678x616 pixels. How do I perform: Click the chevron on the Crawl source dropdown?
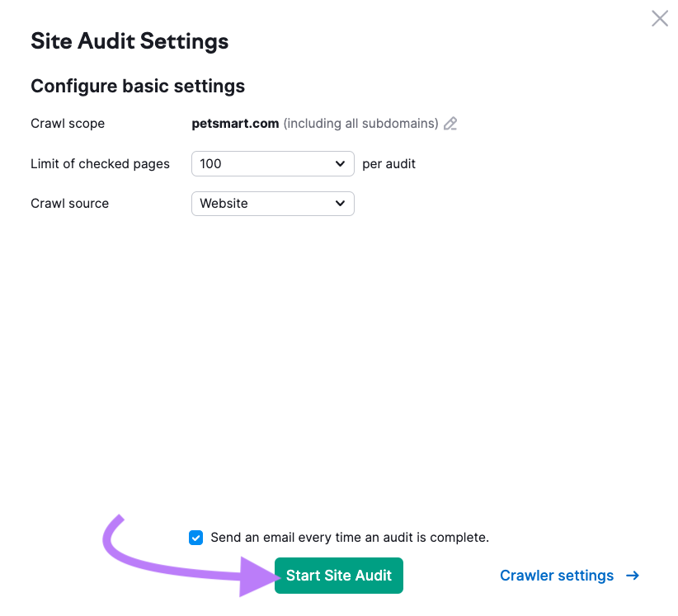tap(340, 204)
